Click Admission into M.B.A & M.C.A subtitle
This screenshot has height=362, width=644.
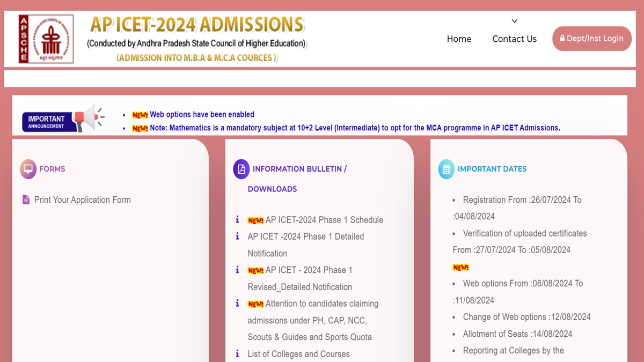pos(197,57)
